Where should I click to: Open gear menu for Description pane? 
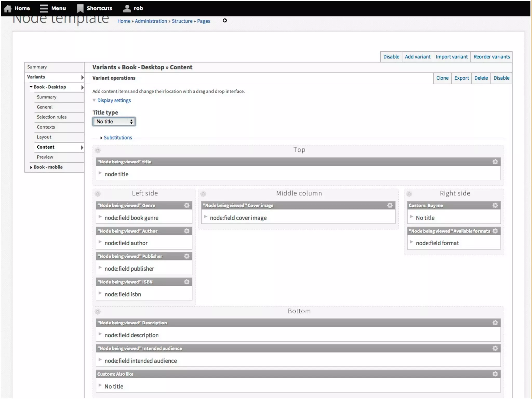(495, 323)
